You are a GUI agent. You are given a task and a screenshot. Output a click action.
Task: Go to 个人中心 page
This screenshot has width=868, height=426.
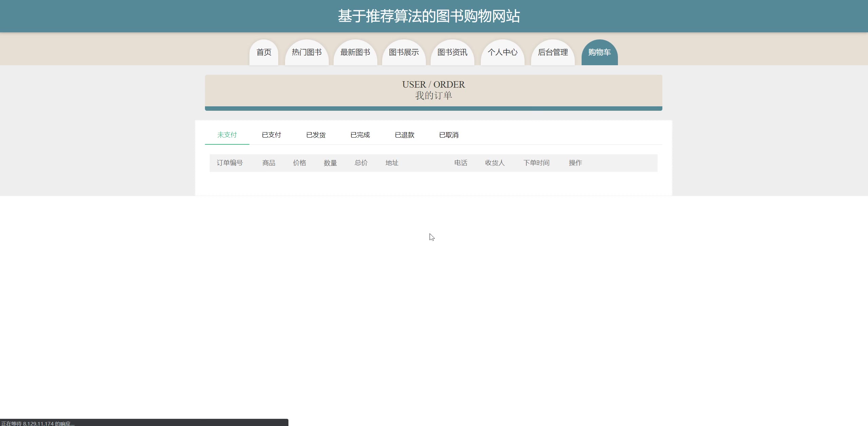pyautogui.click(x=502, y=52)
